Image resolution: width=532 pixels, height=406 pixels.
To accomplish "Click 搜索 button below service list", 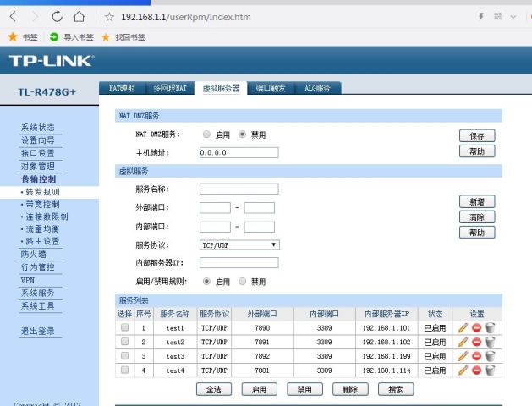I will click(x=396, y=389).
